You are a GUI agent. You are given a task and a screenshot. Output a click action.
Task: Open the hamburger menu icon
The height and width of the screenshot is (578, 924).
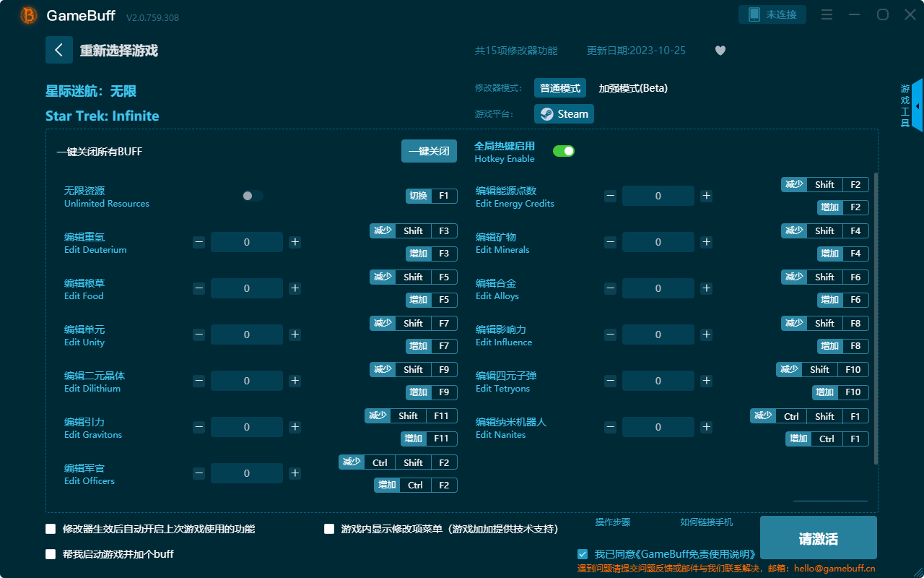(827, 14)
